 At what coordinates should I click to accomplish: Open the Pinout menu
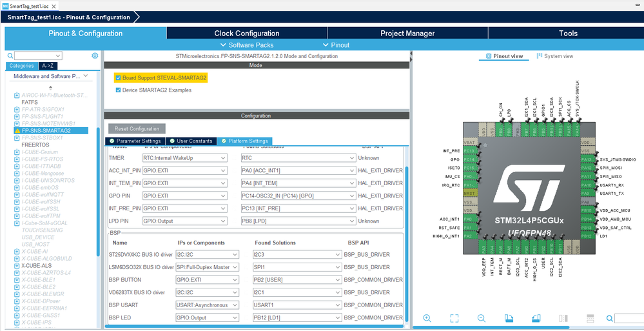(336, 45)
